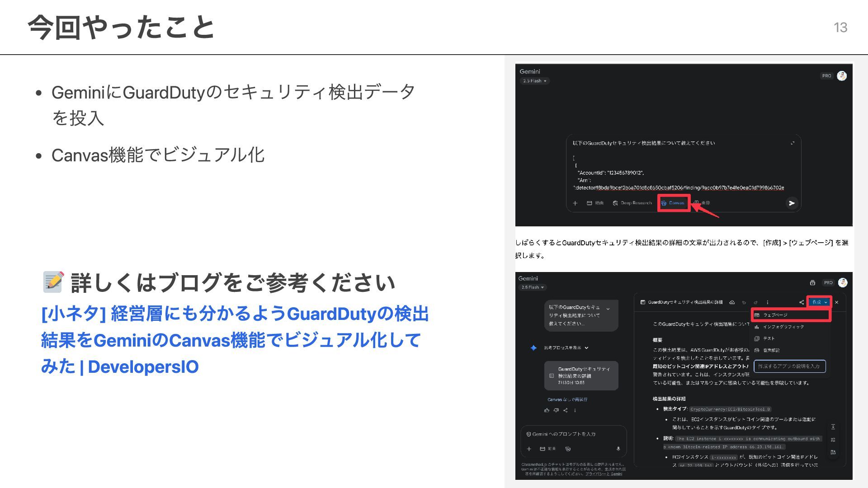Screen dimensions: 868x488
Task: Click the 検出結果の詳細 heading in canvas
Action: (669, 399)
